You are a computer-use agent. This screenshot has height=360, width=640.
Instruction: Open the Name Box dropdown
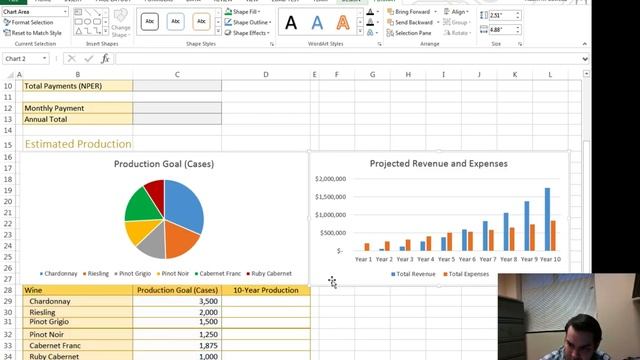[44, 59]
